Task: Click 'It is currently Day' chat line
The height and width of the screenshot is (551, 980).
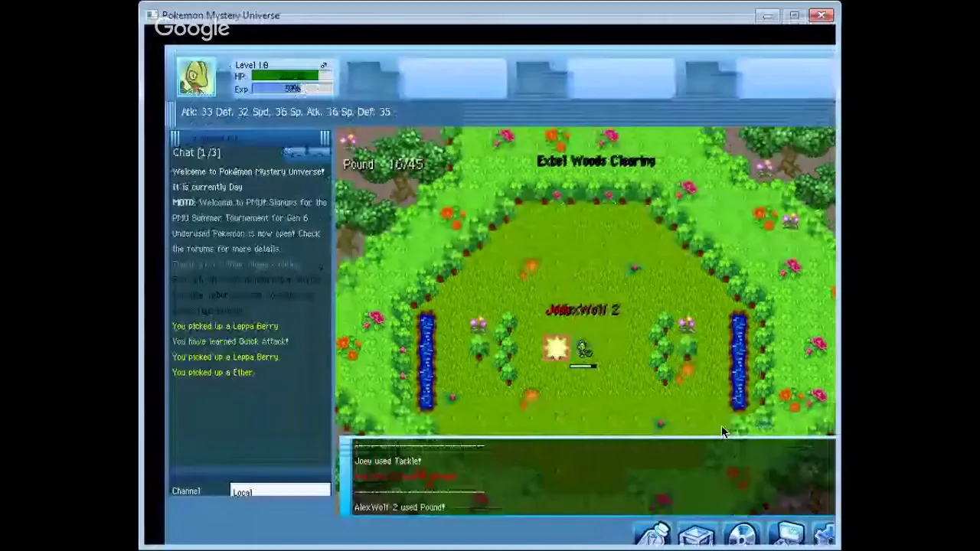Action: coord(207,187)
